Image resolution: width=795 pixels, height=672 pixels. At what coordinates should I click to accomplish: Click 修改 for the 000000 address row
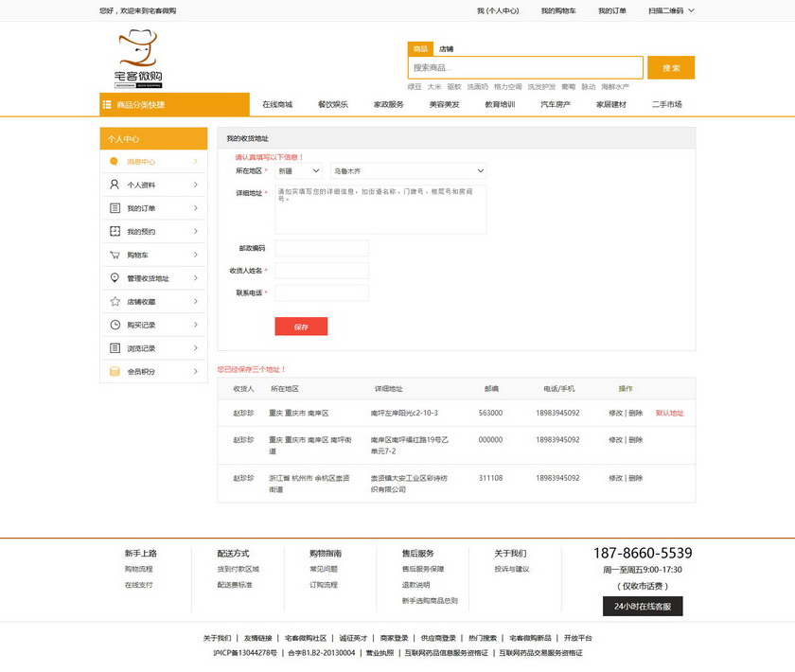click(x=615, y=440)
